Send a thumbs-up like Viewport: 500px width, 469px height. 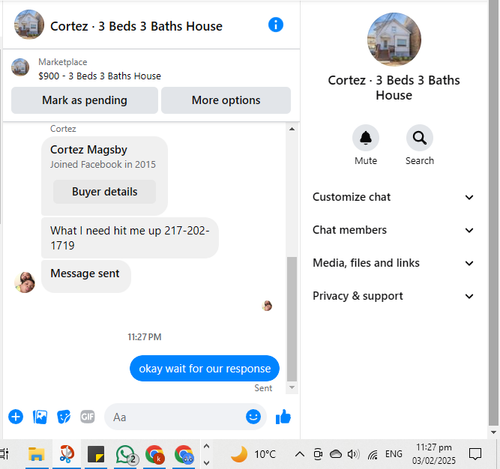click(x=283, y=417)
